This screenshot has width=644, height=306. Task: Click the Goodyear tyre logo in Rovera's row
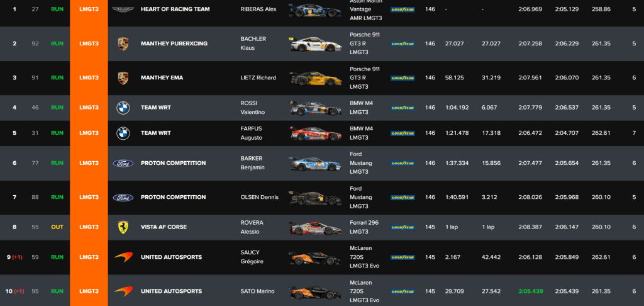[x=402, y=227]
